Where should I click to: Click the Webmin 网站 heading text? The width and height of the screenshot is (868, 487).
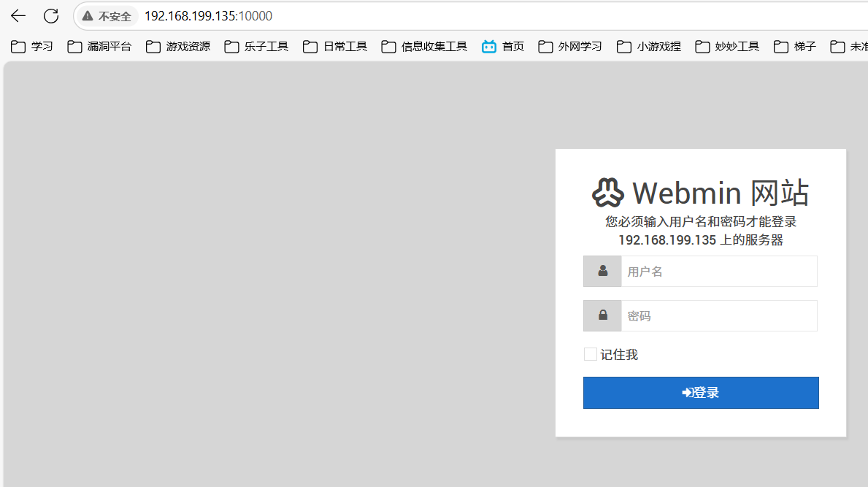(721, 193)
